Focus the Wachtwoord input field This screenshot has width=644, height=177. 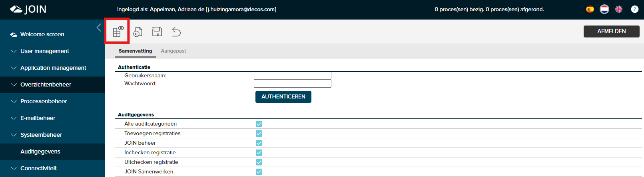(x=293, y=84)
